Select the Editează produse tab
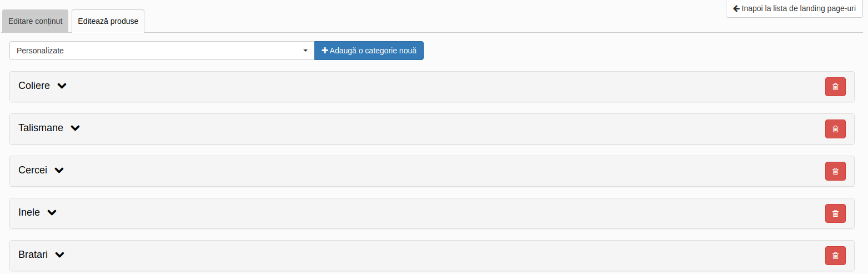The image size is (868, 274). click(108, 21)
